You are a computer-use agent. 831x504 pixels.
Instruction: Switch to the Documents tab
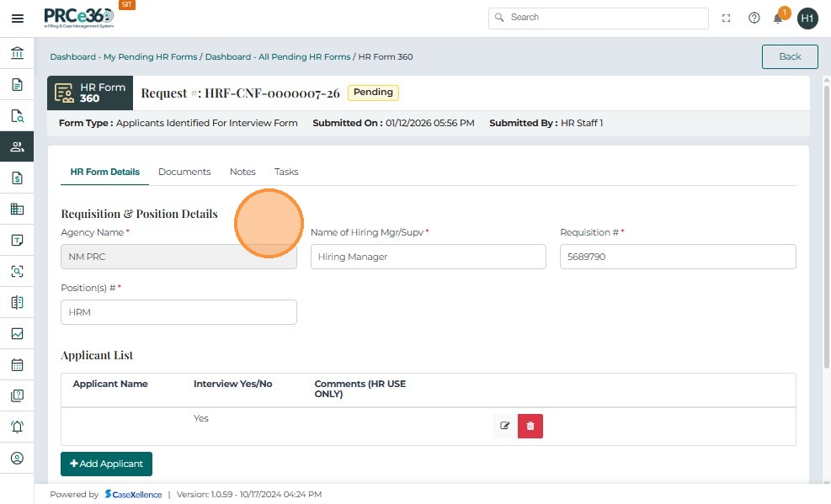[x=184, y=172]
